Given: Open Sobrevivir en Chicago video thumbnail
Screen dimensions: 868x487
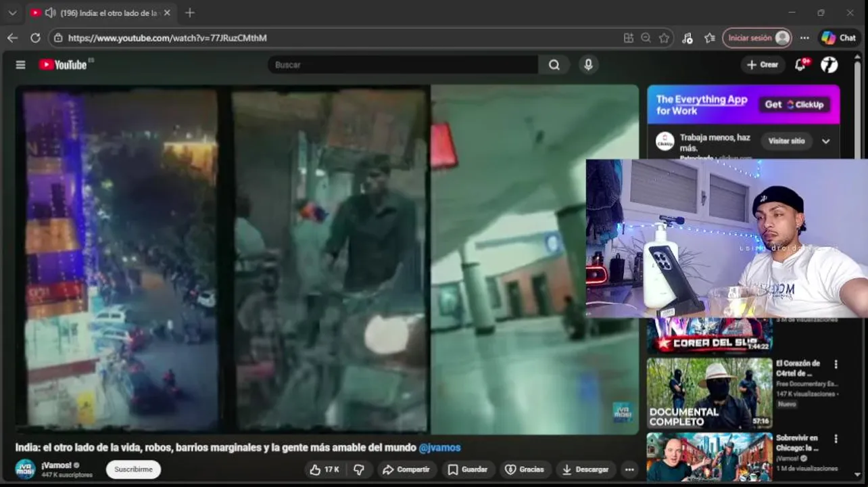Looking at the screenshot, I should (710, 457).
